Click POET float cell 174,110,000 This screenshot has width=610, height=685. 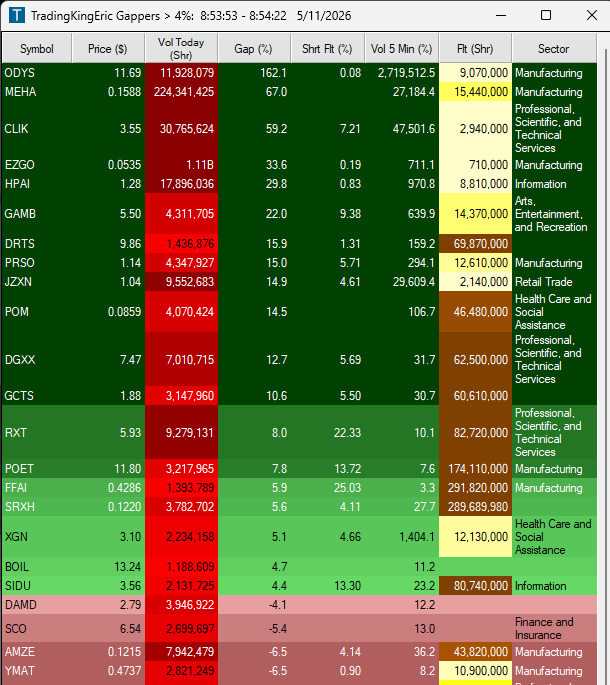click(475, 468)
